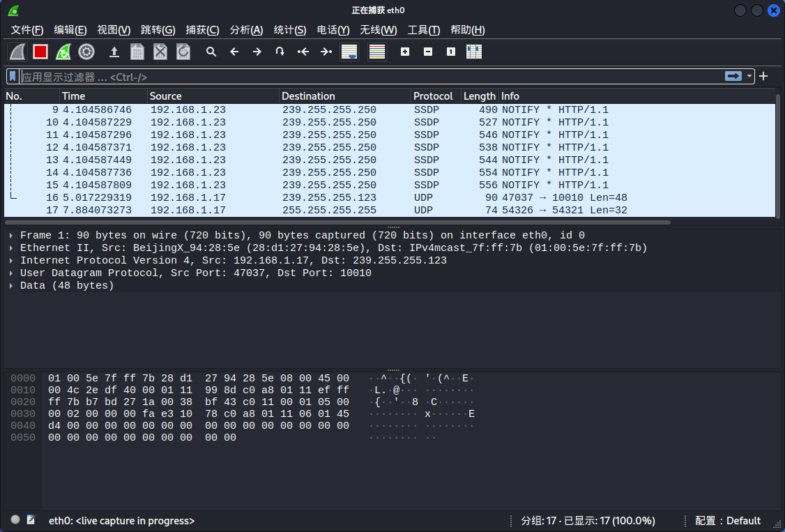Image resolution: width=785 pixels, height=532 pixels.
Task: Expand Internet Protocol Version 4 row
Action: point(11,260)
